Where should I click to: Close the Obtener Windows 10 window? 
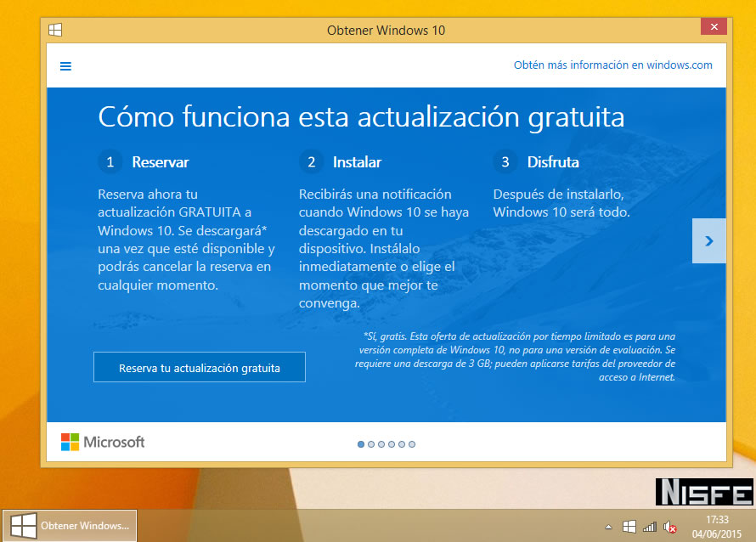713,27
